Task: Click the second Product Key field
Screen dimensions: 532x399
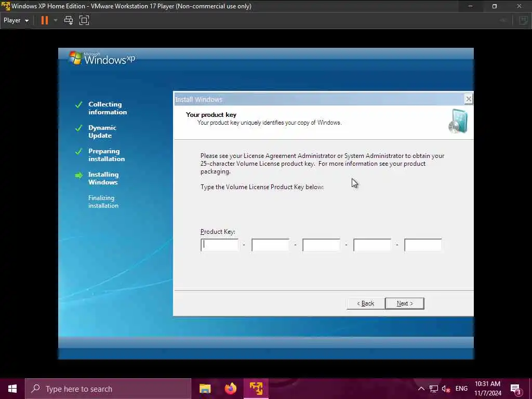Action: tap(270, 245)
